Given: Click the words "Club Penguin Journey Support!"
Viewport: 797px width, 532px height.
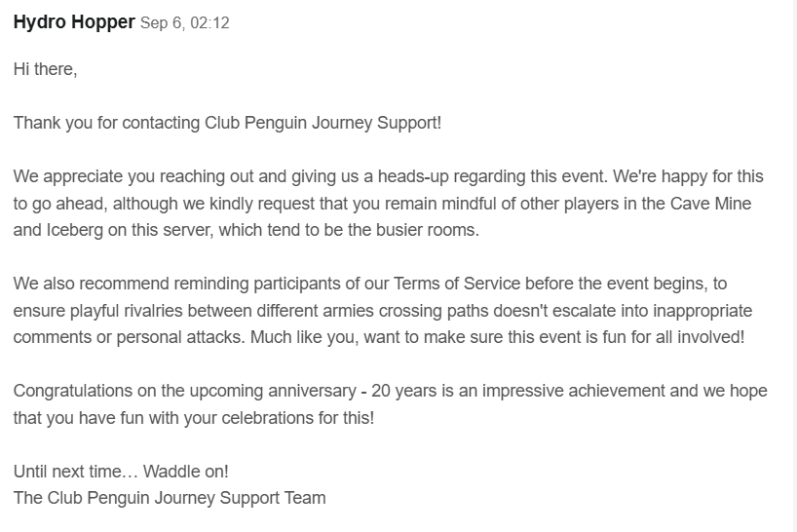Looking at the screenshot, I should (323, 123).
